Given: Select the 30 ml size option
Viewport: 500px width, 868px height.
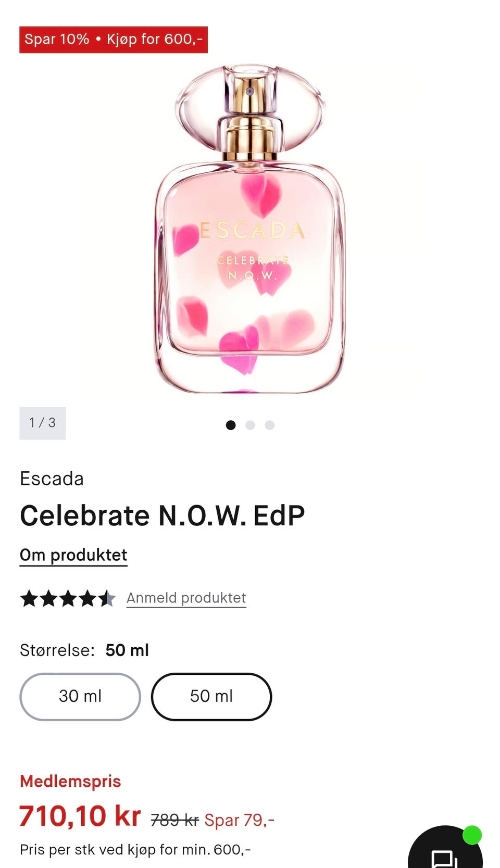Looking at the screenshot, I should 80,696.
